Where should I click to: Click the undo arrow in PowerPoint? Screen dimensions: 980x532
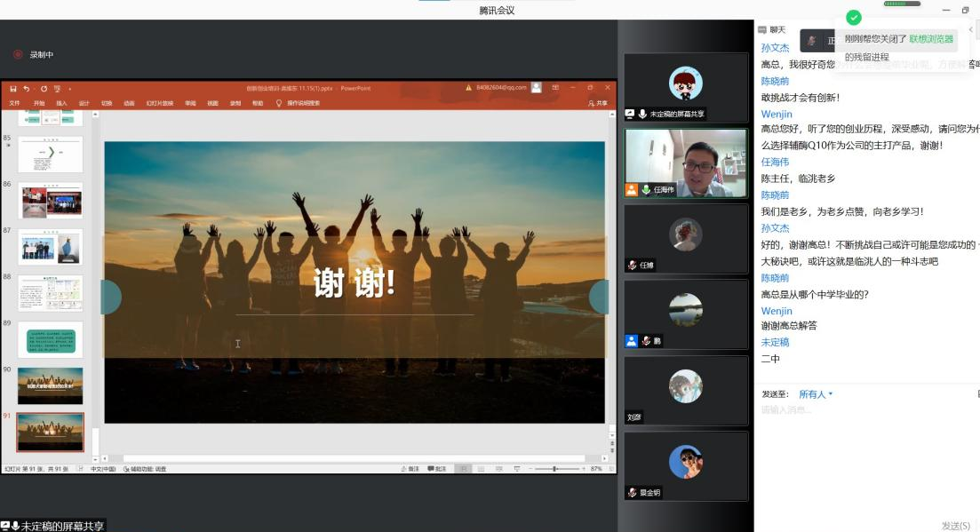(x=27, y=89)
